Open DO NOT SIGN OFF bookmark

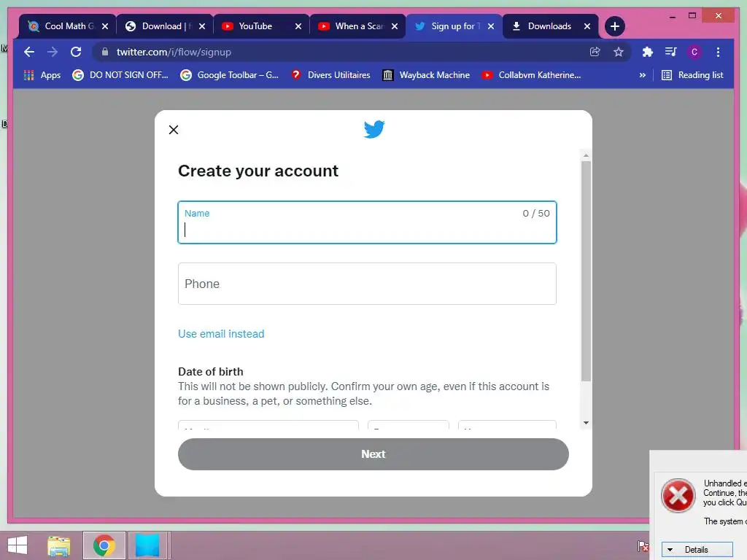click(120, 75)
